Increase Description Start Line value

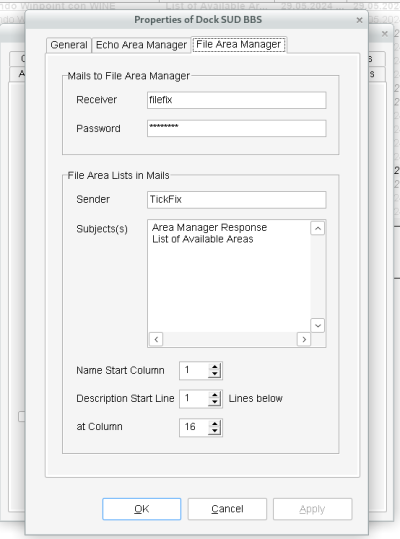(215, 395)
